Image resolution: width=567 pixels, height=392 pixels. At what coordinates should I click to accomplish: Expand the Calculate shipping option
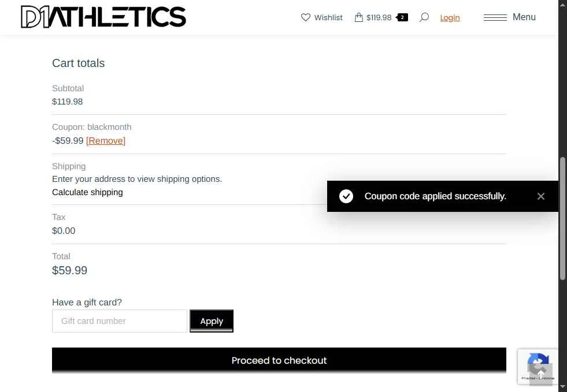(87, 192)
